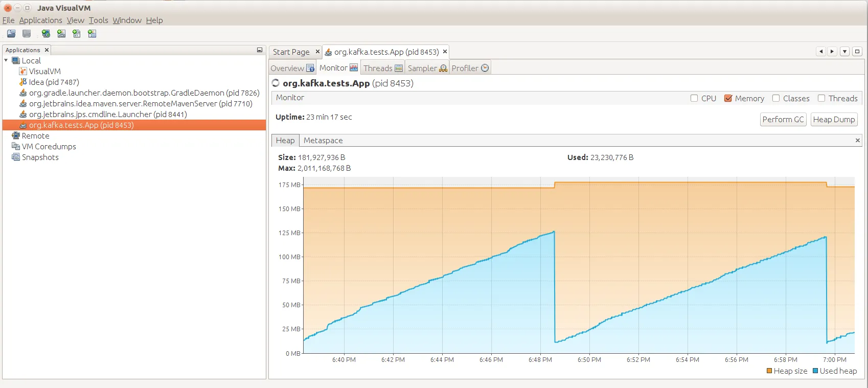Minimize the Applications side panel
Screen dimensions: 868x388
[x=260, y=50]
